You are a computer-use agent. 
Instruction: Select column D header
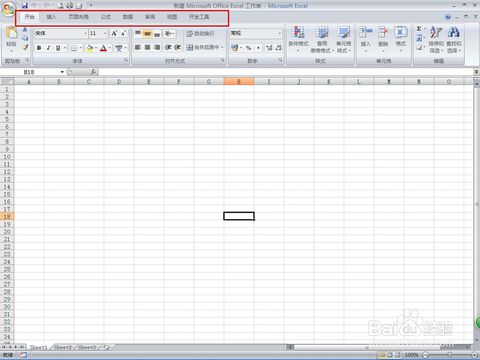click(x=119, y=82)
